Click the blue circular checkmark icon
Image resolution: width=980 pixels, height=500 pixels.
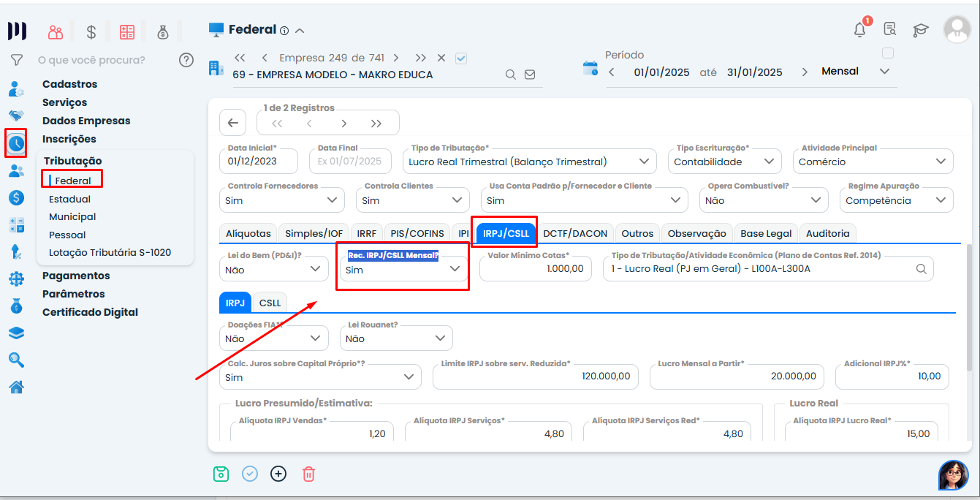click(x=250, y=474)
